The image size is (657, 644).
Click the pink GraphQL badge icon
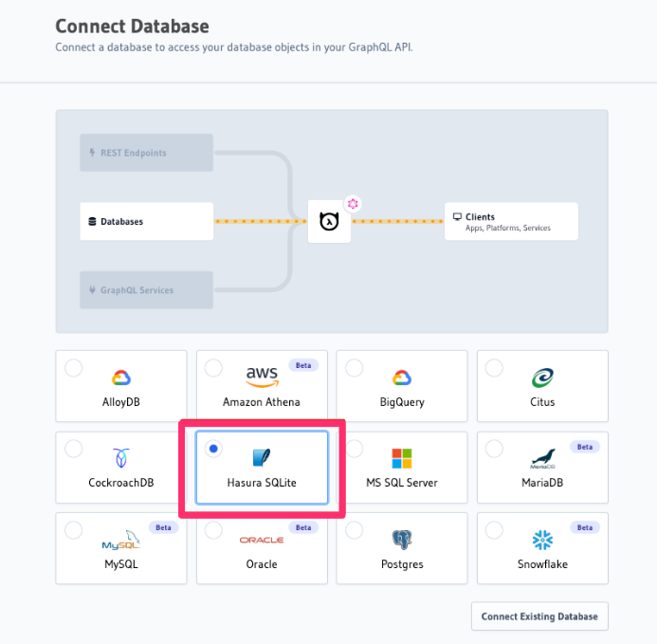(x=353, y=204)
